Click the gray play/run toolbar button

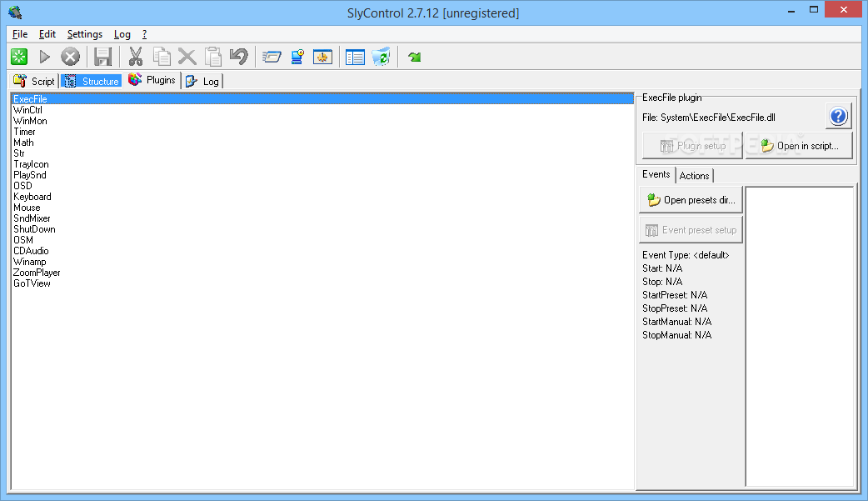pos(45,57)
